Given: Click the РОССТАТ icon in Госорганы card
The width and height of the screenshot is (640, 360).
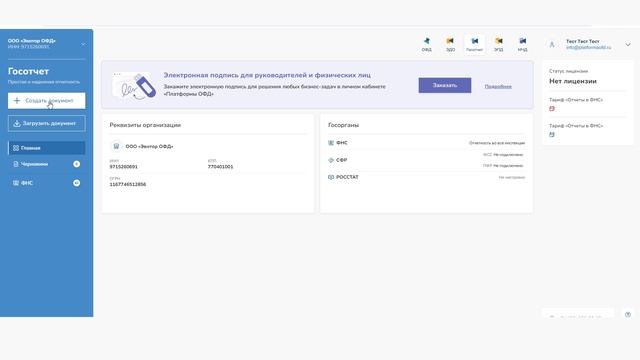Looking at the screenshot, I should click(331, 177).
